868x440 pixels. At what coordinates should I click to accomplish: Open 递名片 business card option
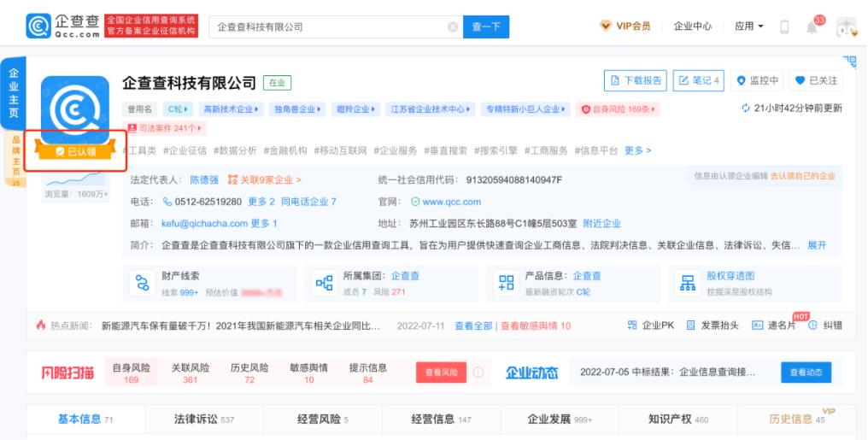774,326
